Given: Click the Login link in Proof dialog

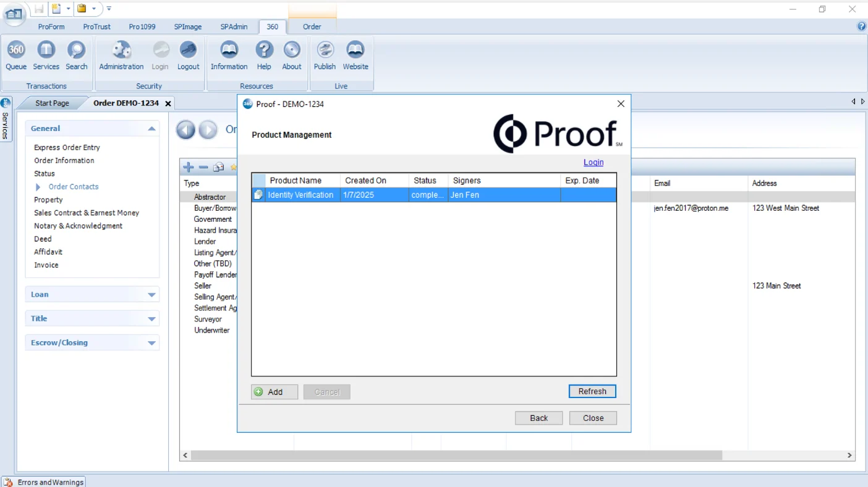Looking at the screenshot, I should point(594,163).
